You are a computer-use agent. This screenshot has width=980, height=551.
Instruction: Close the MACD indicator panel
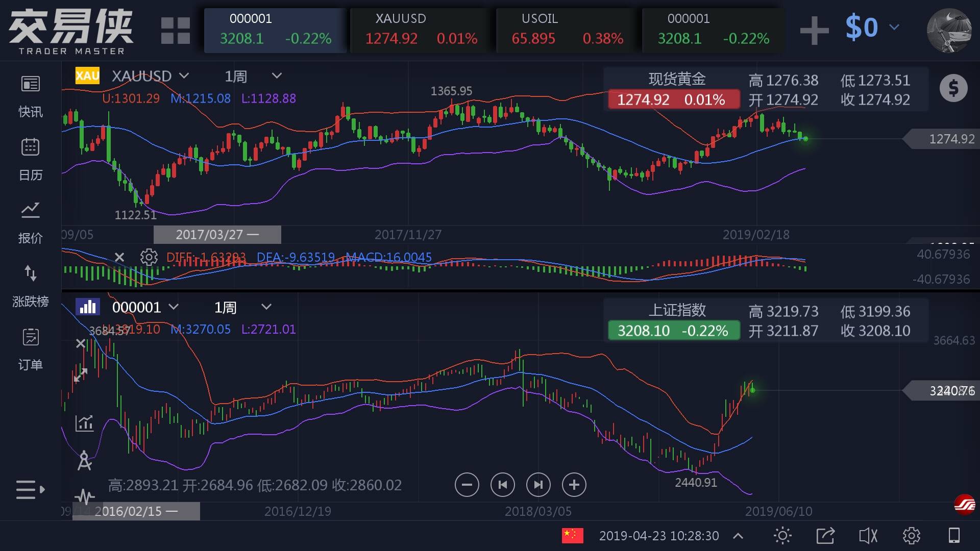click(119, 257)
